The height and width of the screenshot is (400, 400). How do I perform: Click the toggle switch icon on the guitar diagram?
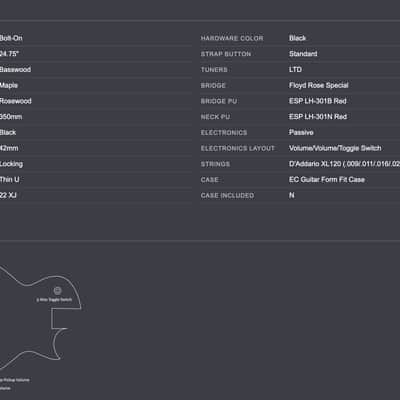pyautogui.click(x=58, y=291)
